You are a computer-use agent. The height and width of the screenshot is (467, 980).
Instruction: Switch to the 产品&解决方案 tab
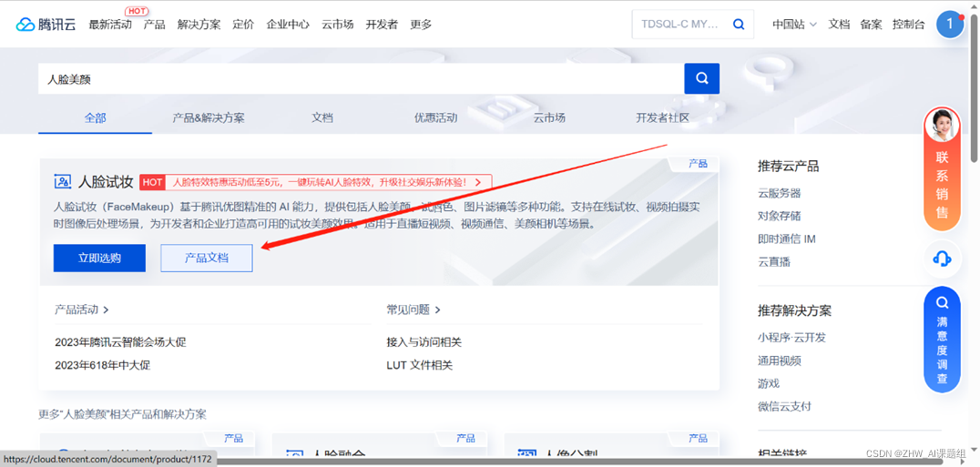click(209, 117)
